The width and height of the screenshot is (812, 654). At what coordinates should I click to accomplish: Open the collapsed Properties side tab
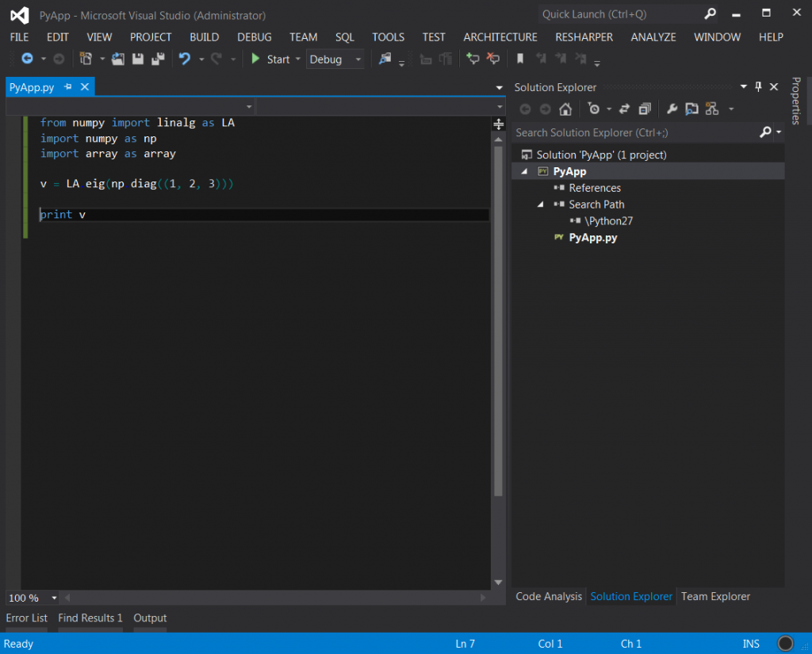pyautogui.click(x=796, y=101)
